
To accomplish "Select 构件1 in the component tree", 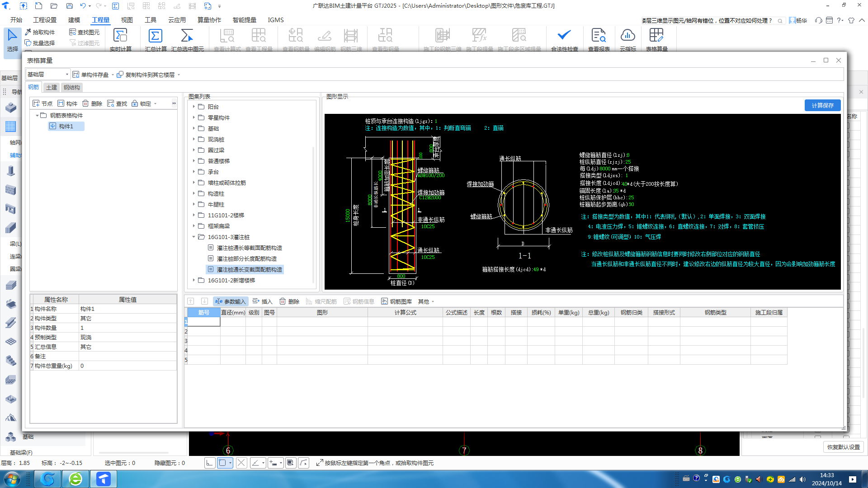I will 66,127.
